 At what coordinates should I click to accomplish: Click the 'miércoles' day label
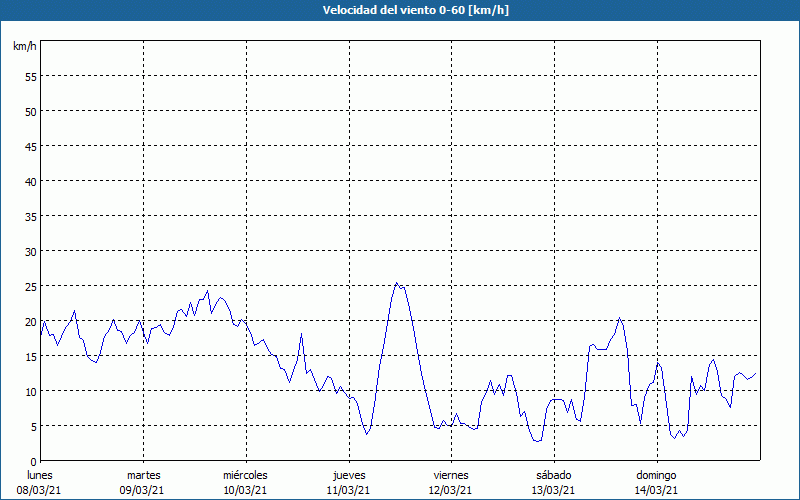245,475
